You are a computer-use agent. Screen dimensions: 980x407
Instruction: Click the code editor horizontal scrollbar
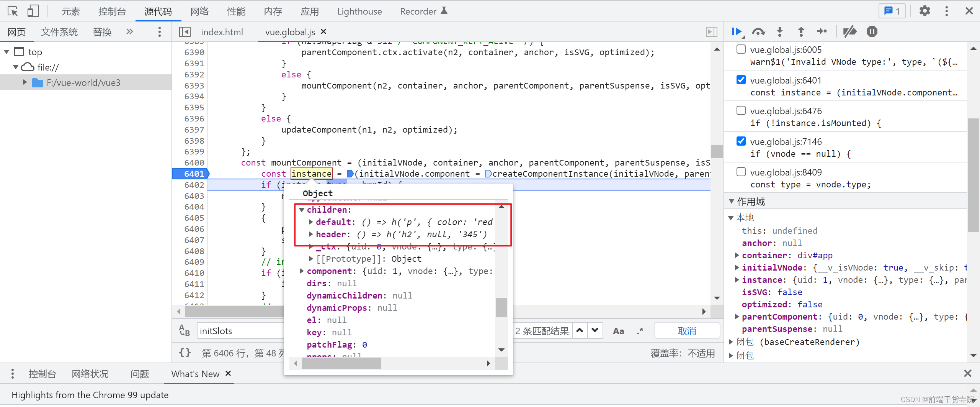234,311
